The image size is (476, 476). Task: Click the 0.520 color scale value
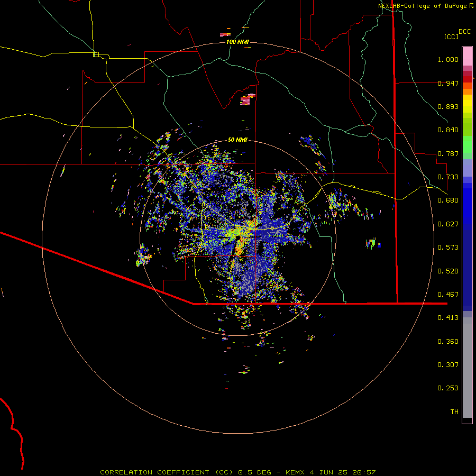[448, 271]
